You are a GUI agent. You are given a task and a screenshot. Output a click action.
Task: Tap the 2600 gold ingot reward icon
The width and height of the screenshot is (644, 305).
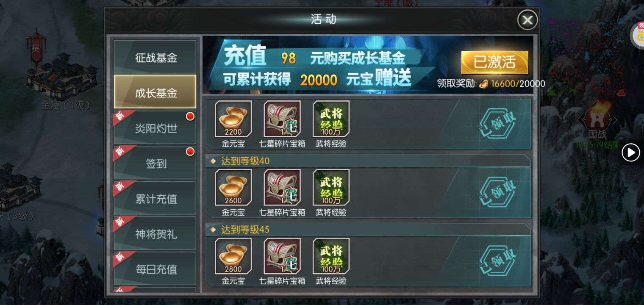coord(233,187)
